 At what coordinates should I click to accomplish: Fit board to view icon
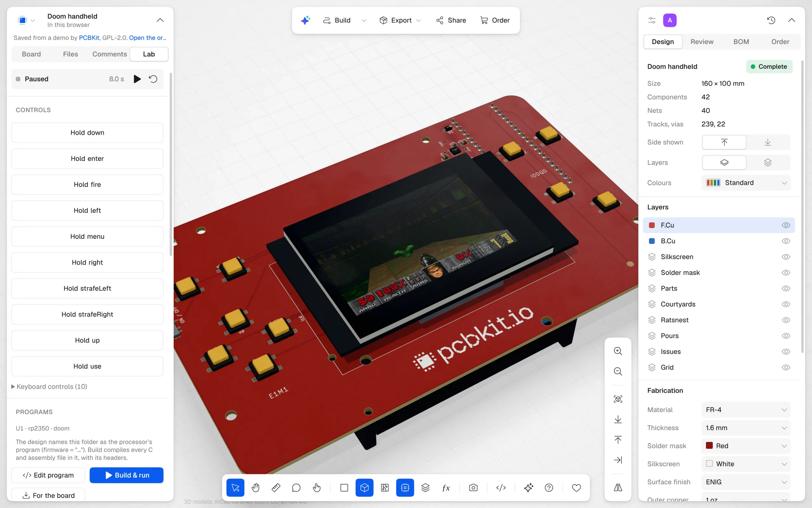coord(618,399)
